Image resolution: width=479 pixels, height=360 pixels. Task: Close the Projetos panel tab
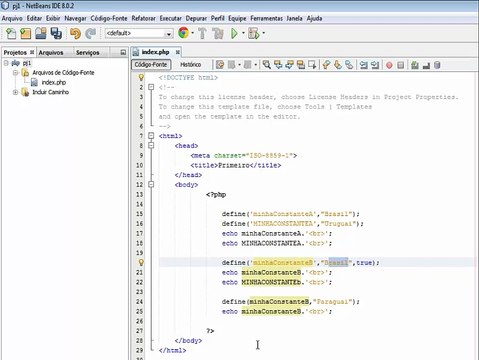tap(32, 52)
